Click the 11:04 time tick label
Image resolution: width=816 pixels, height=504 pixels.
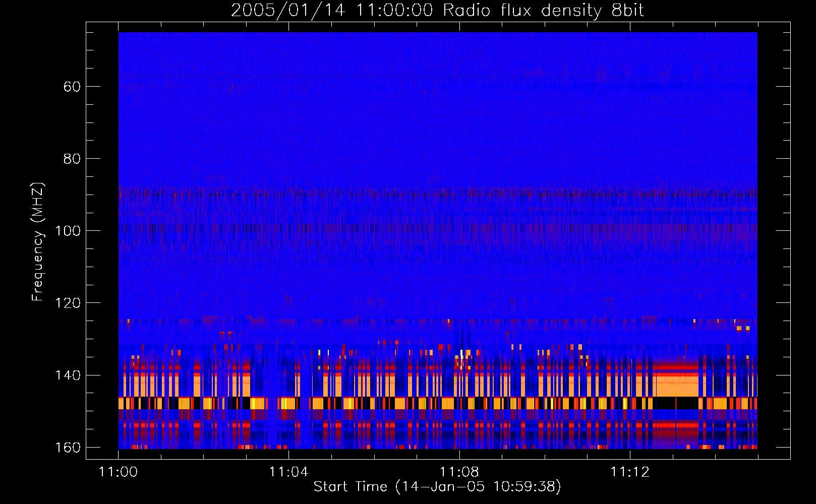288,472
